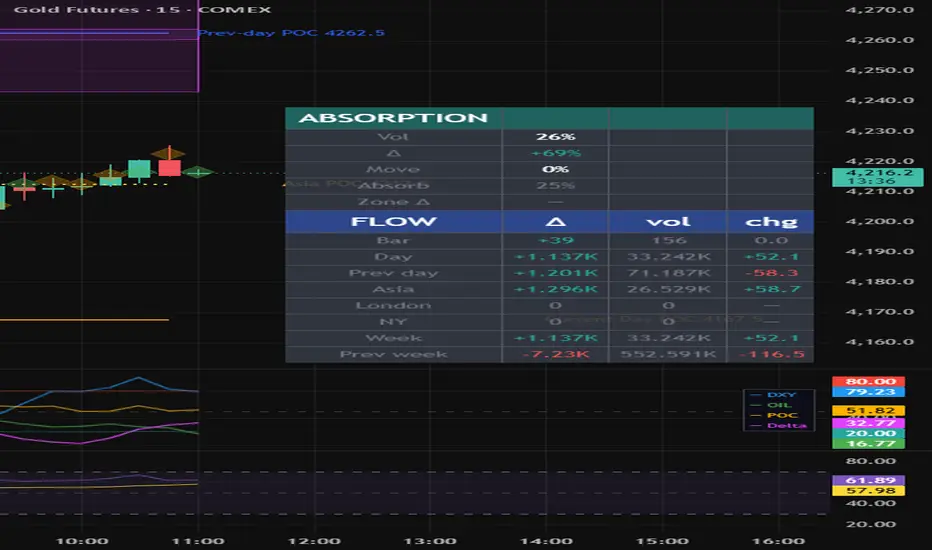
Task: Click the orange 51.82 value tag
Action: point(868,410)
